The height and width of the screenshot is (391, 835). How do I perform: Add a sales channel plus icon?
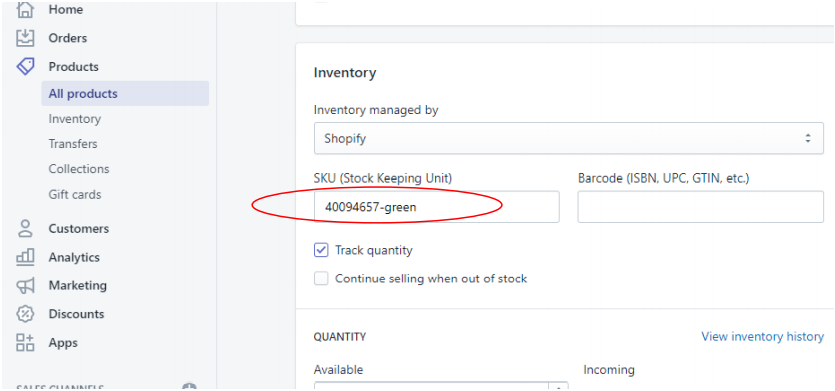[x=190, y=387]
